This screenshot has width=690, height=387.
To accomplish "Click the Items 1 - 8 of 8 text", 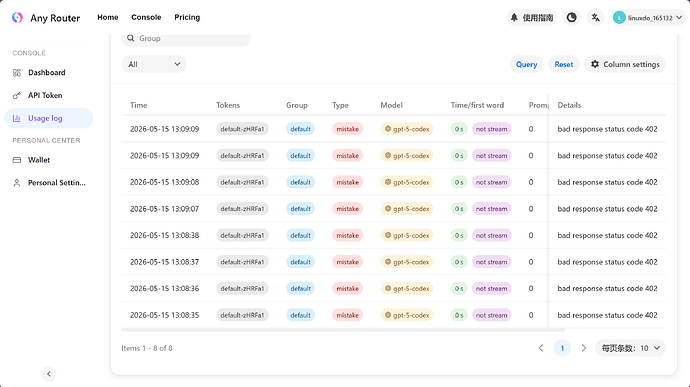I will [147, 348].
